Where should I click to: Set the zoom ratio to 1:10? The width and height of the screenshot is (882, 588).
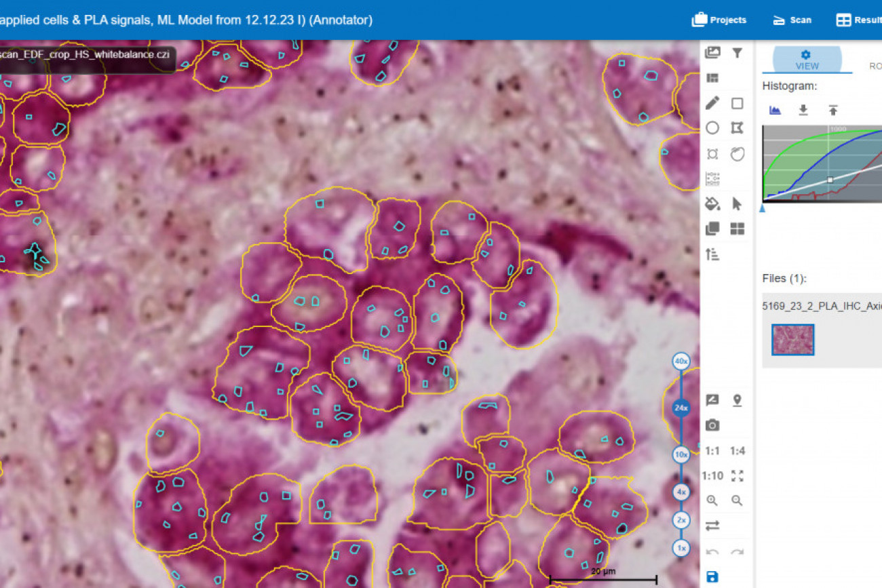(712, 476)
